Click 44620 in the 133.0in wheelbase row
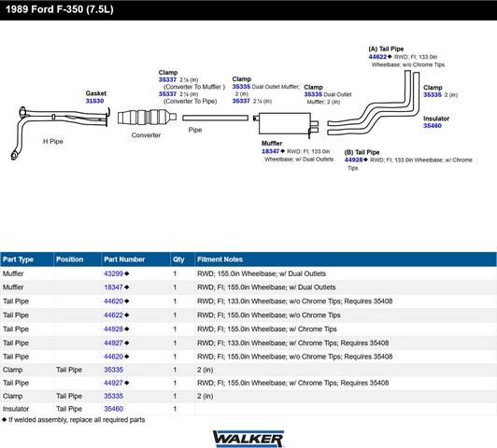Image resolution: width=497 pixels, height=448 pixels. click(113, 301)
